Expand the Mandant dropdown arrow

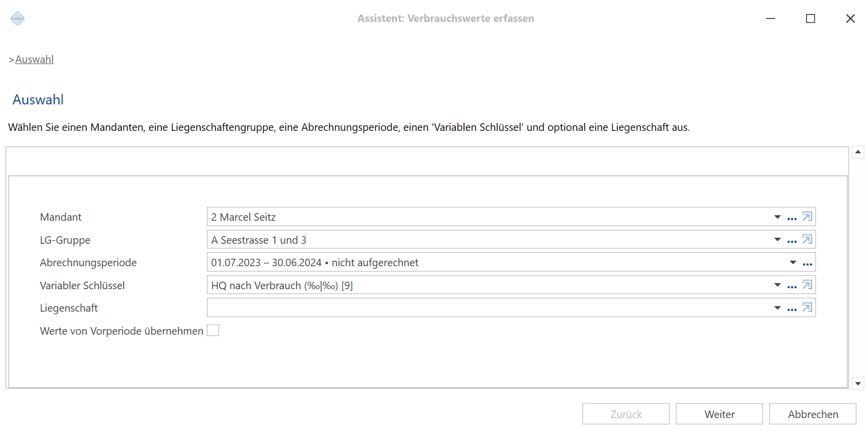tap(778, 217)
